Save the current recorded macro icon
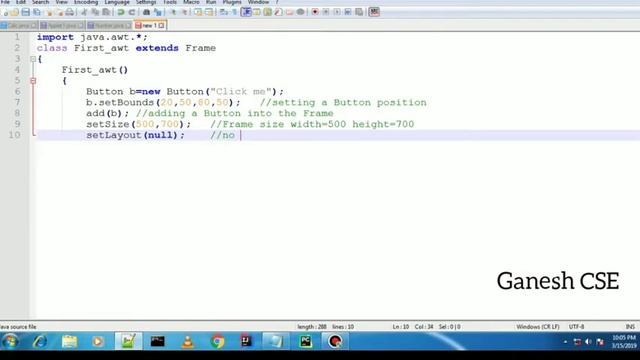The image size is (640, 360). (359, 12)
